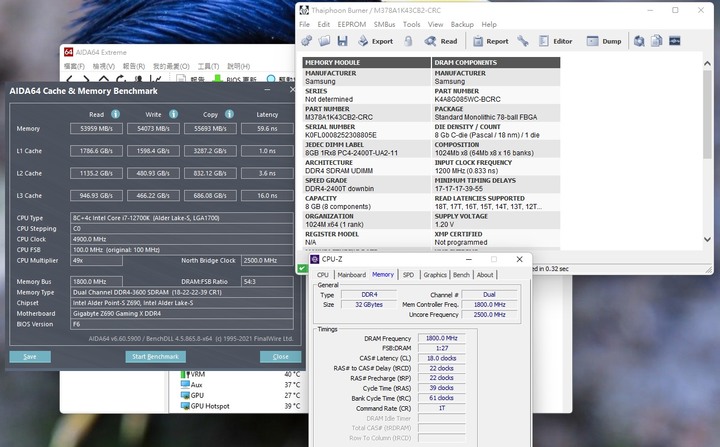Screen dimensions: 720x447
Task: Open the View menu in Thaiphoon Burner
Action: point(435,24)
